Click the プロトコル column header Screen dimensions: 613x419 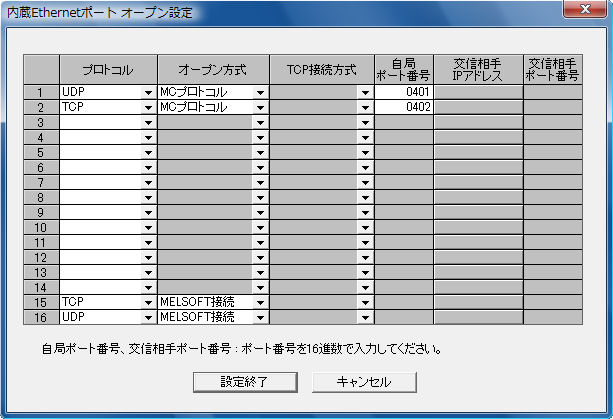tap(108, 69)
